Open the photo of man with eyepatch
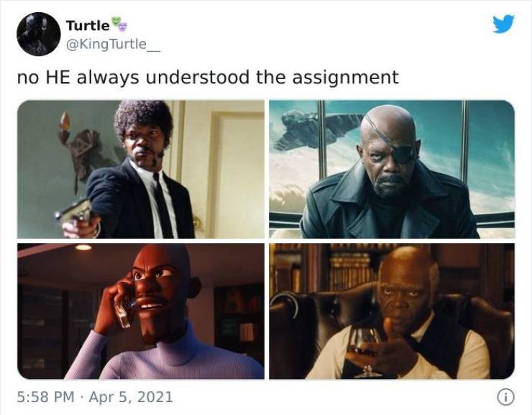Screen dimensions: 532x415 [392, 169]
